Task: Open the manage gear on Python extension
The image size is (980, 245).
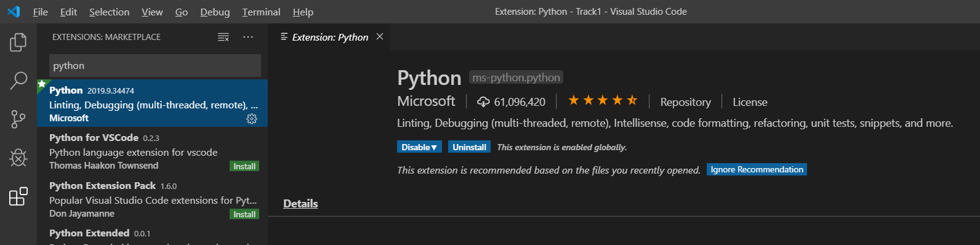Action: (x=252, y=119)
